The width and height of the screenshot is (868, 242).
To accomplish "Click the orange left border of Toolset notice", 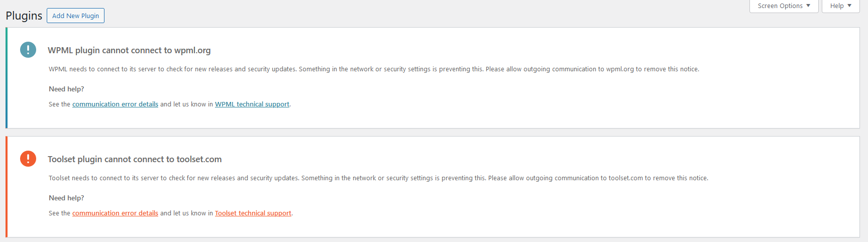I will click(7, 187).
